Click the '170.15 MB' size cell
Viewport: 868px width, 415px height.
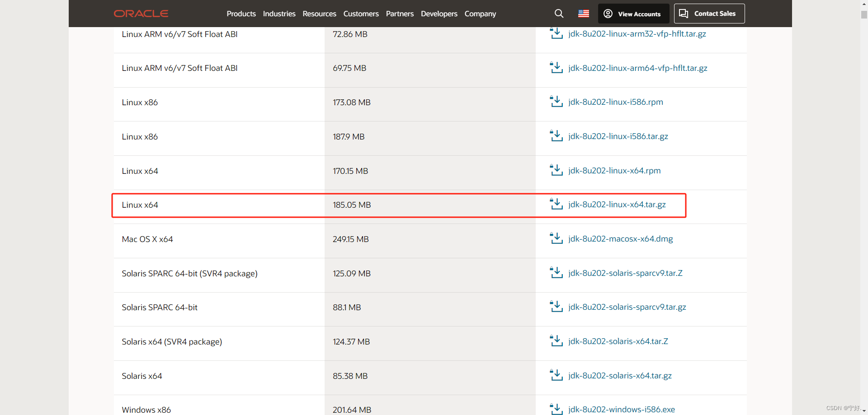[430, 173]
